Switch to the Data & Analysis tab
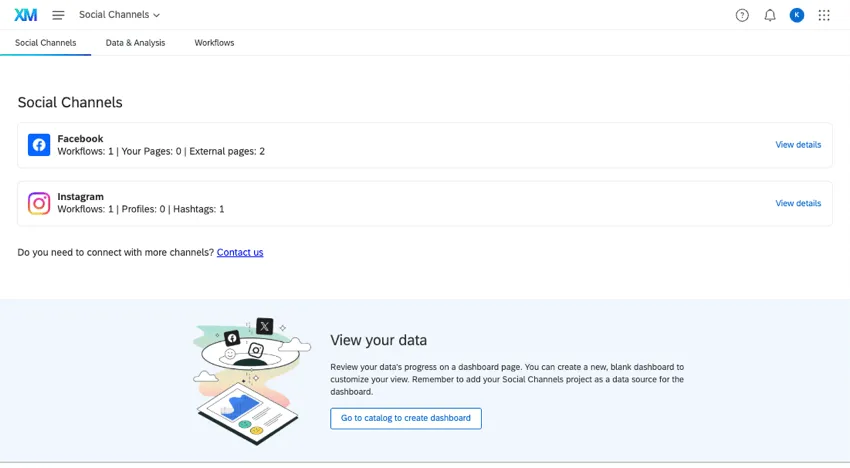Image resolution: width=850 pixels, height=468 pixels. [x=135, y=43]
